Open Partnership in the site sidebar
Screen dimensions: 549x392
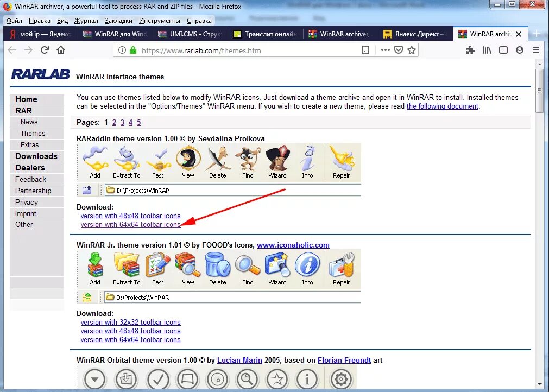pyautogui.click(x=33, y=191)
